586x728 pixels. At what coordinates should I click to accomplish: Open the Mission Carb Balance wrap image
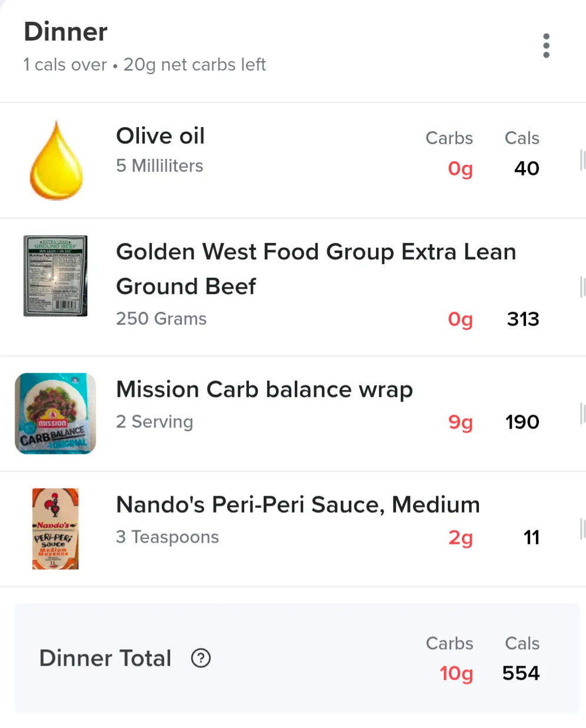(x=55, y=414)
